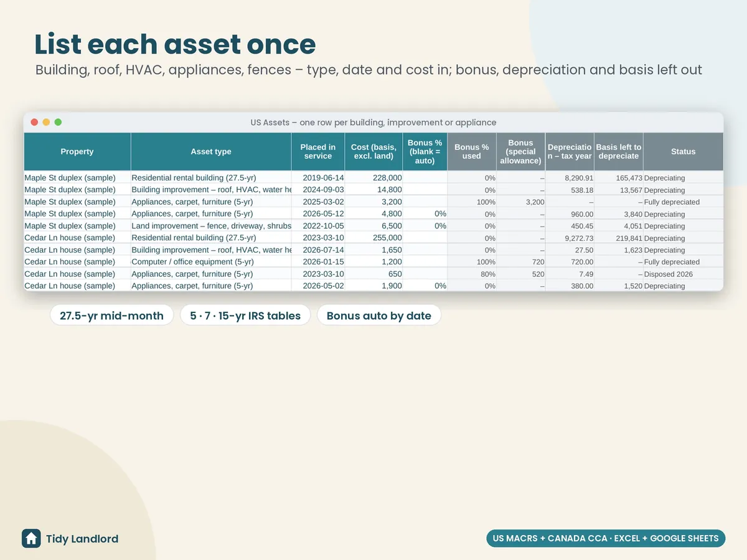Select the cost cell '1,650'
Screen dimensions: 747x560
tap(374, 250)
